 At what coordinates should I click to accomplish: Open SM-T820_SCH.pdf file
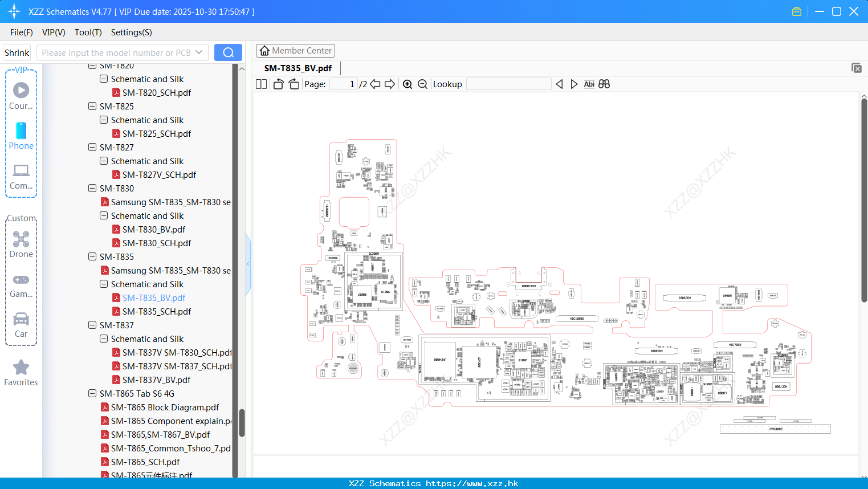(157, 92)
